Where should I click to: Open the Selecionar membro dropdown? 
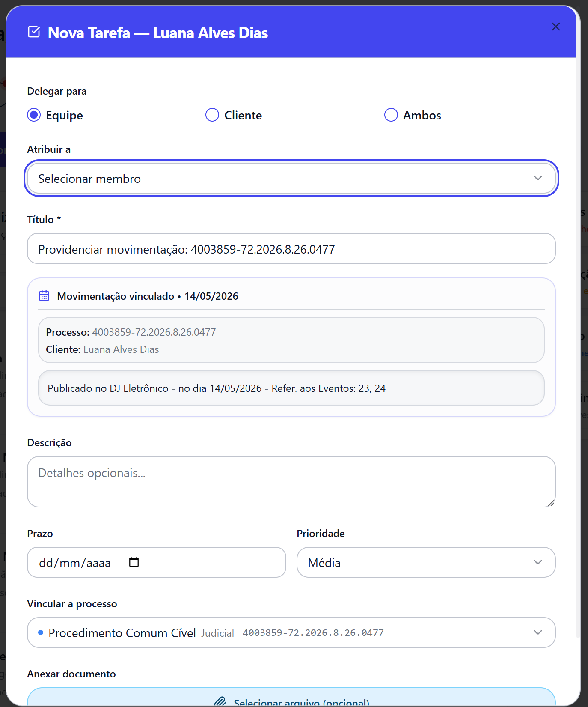(x=291, y=179)
